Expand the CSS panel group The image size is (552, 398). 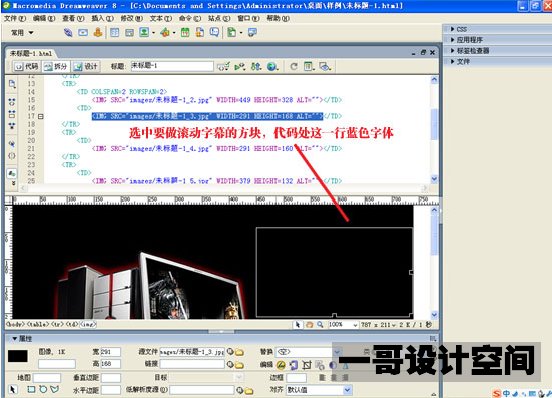(462, 29)
